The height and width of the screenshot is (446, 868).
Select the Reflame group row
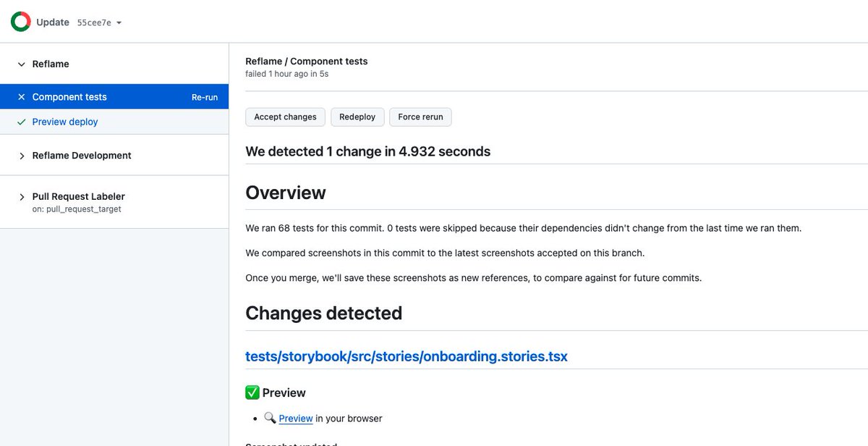[114, 64]
